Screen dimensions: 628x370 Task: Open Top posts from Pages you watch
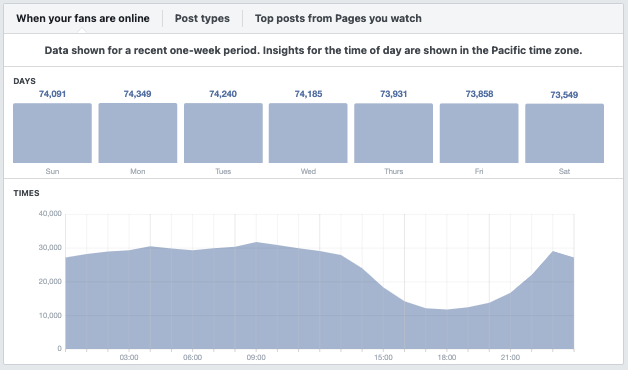[338, 18]
